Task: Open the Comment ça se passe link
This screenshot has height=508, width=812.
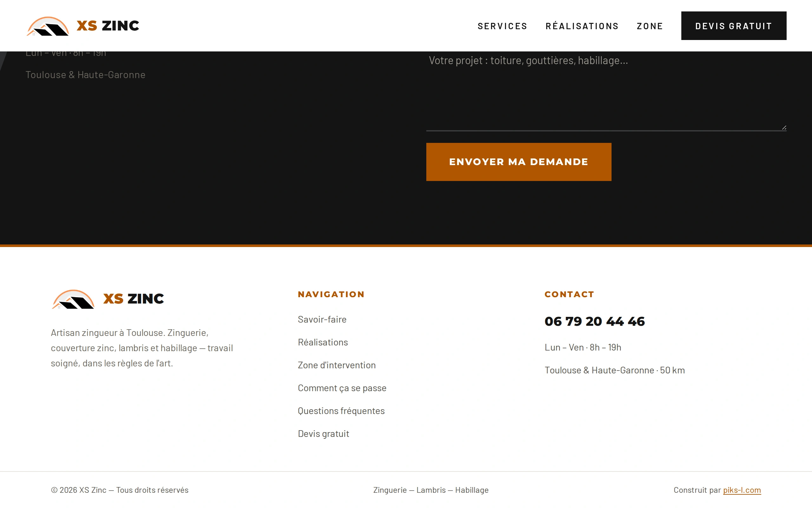Action: click(x=342, y=388)
